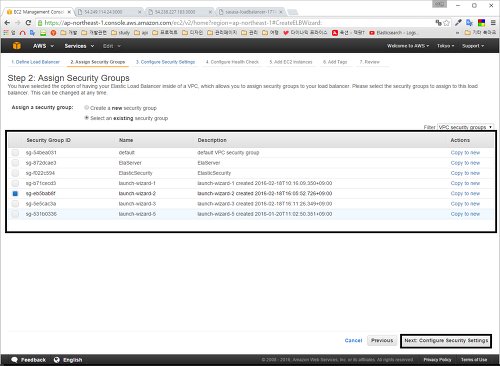Check the launch-wizard-5 row checkbox

15,214
